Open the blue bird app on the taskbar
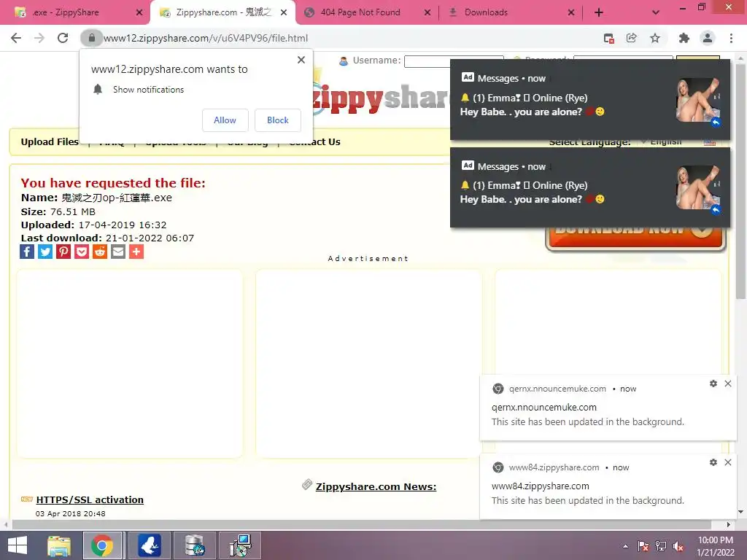This screenshot has height=560, width=747. click(x=149, y=545)
